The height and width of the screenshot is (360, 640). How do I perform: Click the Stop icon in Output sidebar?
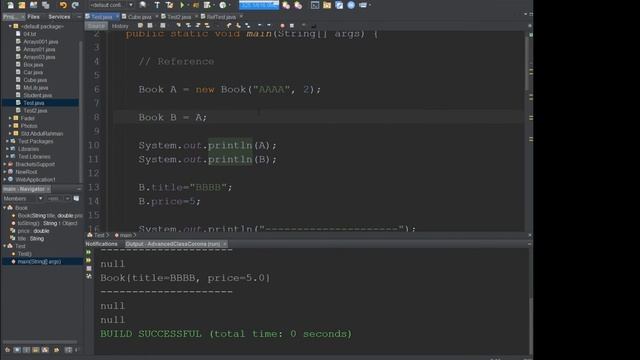[89, 269]
